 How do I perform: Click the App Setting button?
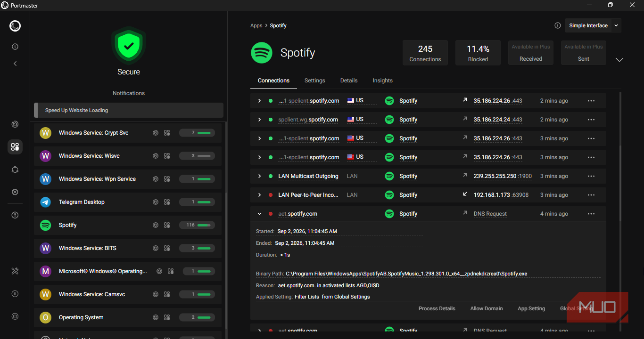tap(531, 308)
